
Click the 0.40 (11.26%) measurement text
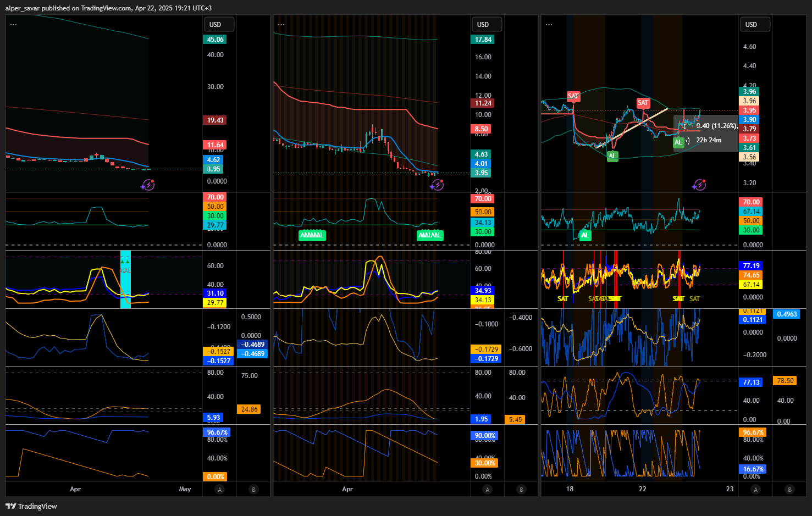(x=716, y=126)
